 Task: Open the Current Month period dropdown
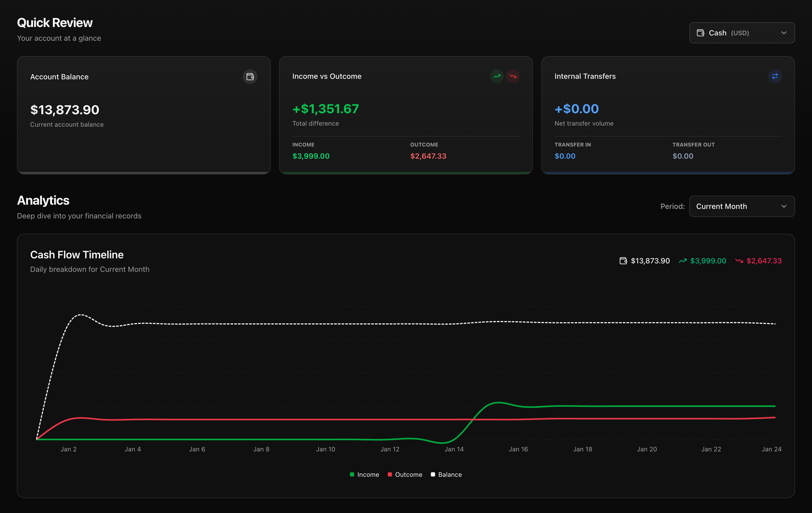coord(741,206)
